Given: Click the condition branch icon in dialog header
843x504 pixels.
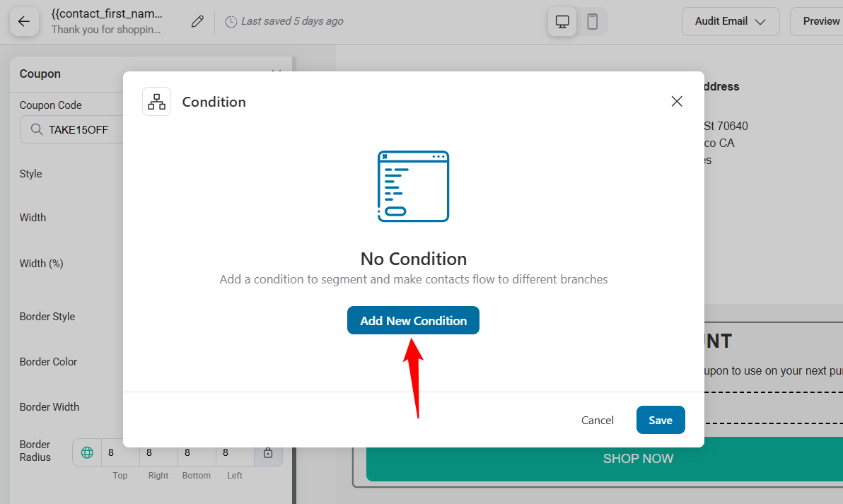Looking at the screenshot, I should point(156,101).
